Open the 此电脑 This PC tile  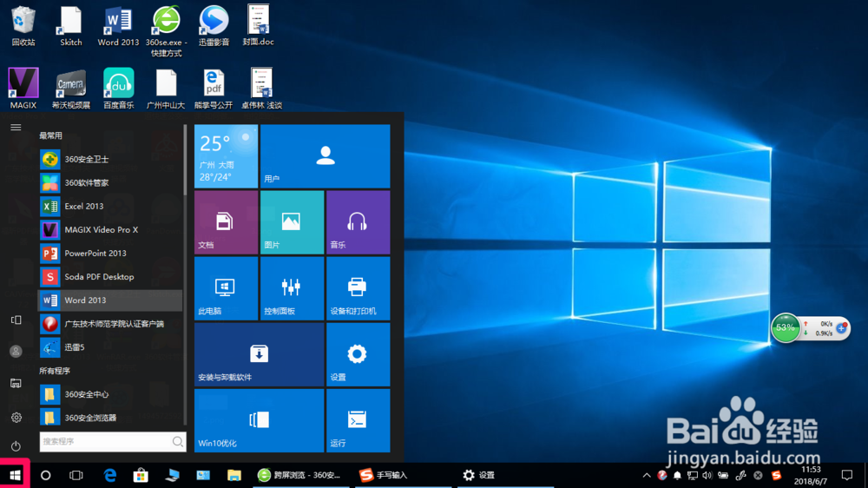(x=226, y=288)
